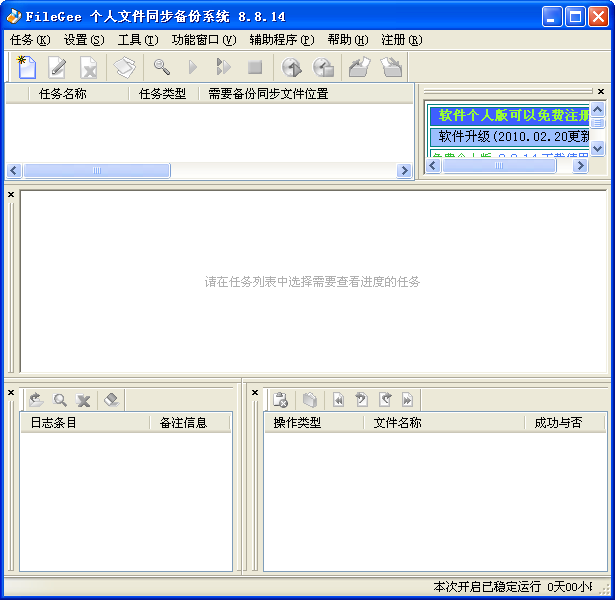Click the news panel horizontal scrollbar thumb
The height and width of the screenshot is (600, 615).
[x=499, y=165]
